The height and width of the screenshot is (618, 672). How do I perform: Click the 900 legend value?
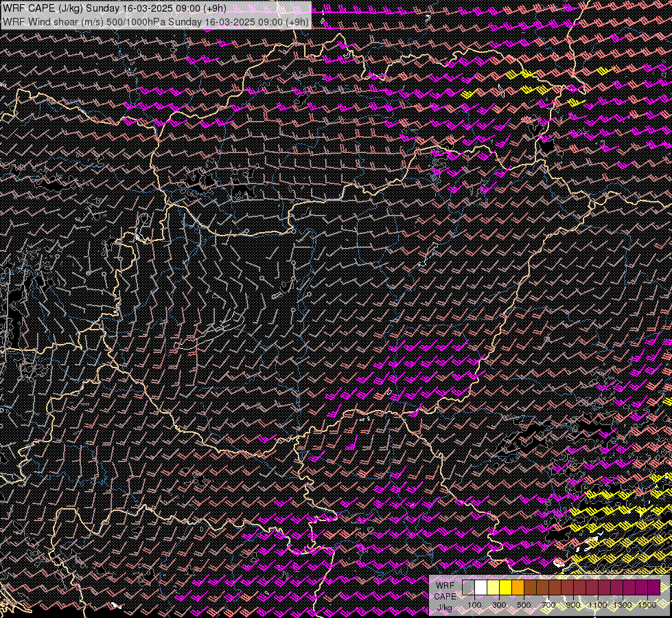coord(573,605)
